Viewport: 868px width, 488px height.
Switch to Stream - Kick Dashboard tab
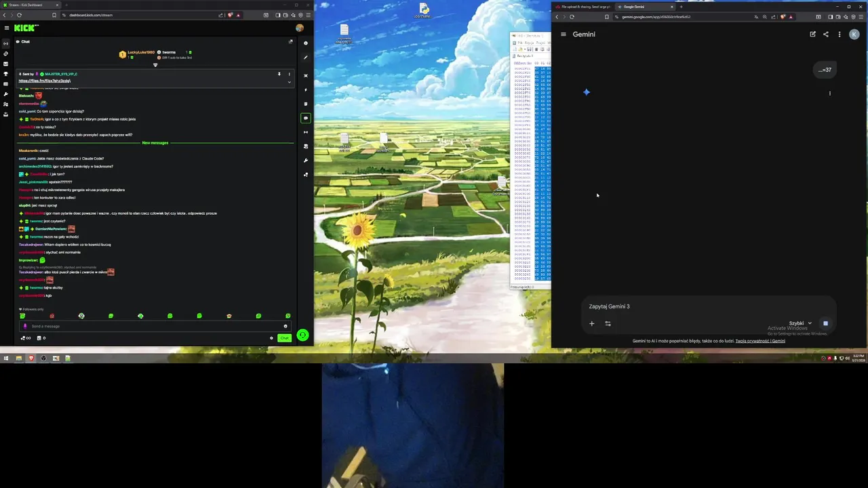[30, 5]
